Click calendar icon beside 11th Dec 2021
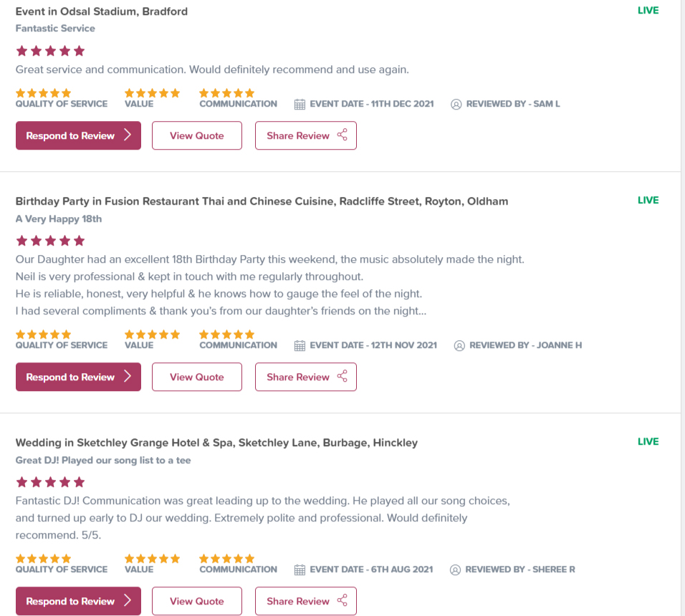 [300, 104]
